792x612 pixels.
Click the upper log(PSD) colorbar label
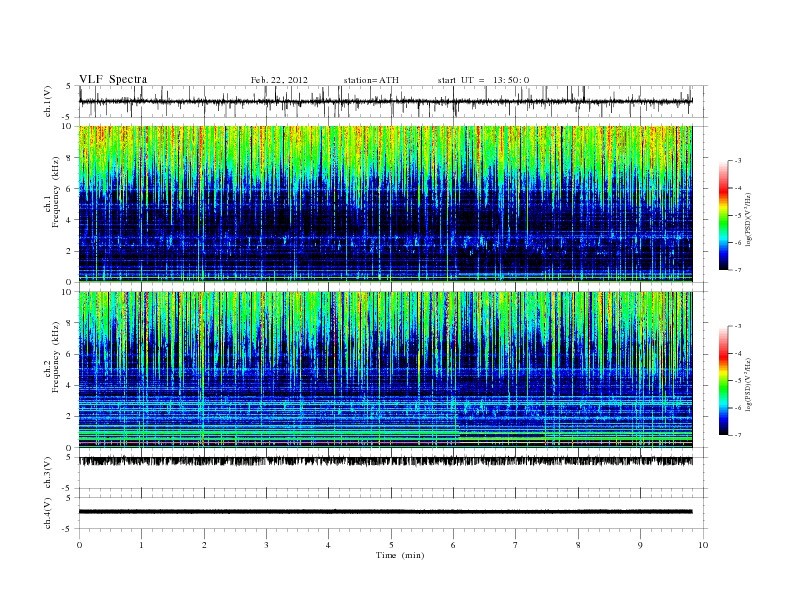tap(748, 219)
